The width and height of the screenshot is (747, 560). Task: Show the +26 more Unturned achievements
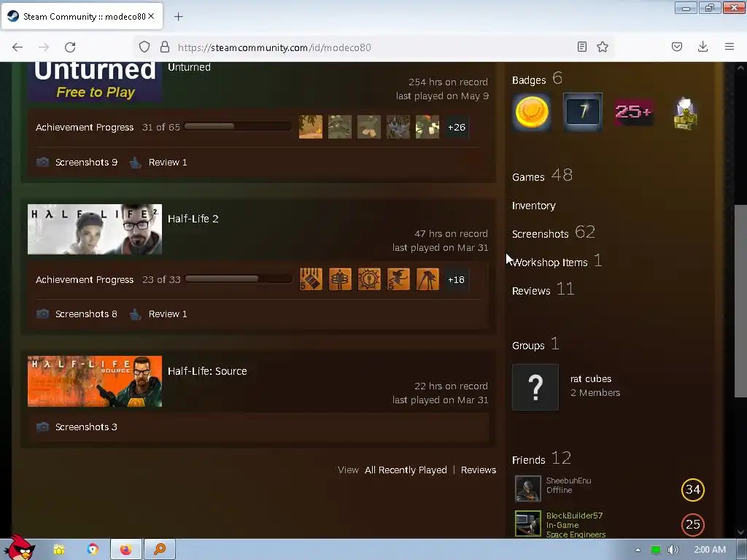point(457,127)
